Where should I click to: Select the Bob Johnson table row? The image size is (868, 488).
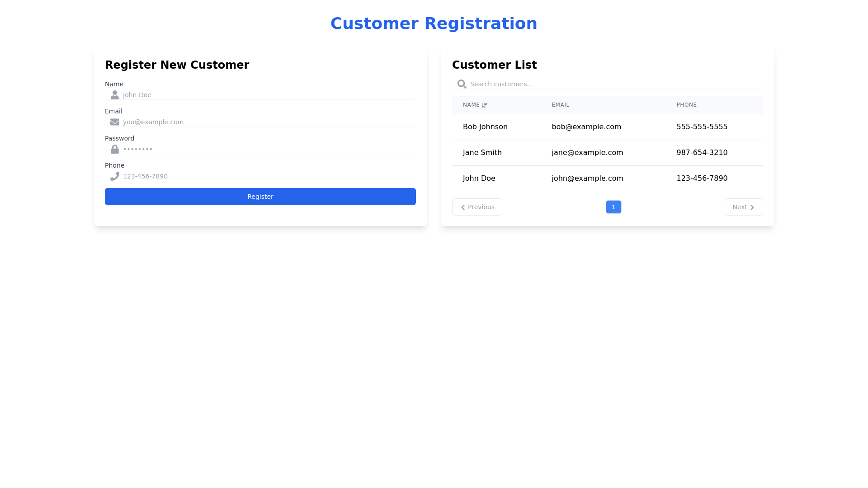[x=607, y=127]
